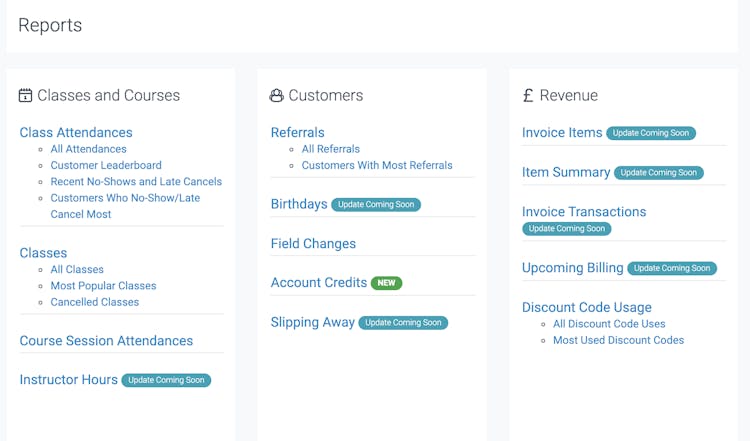The width and height of the screenshot is (750, 441).
Task: View Customers With Most Referrals
Action: [x=377, y=165]
